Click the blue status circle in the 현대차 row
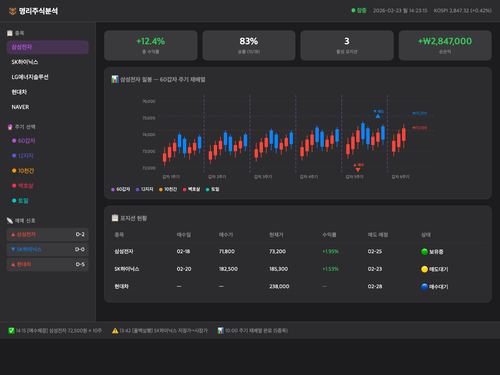The image size is (500, 375). (x=424, y=286)
